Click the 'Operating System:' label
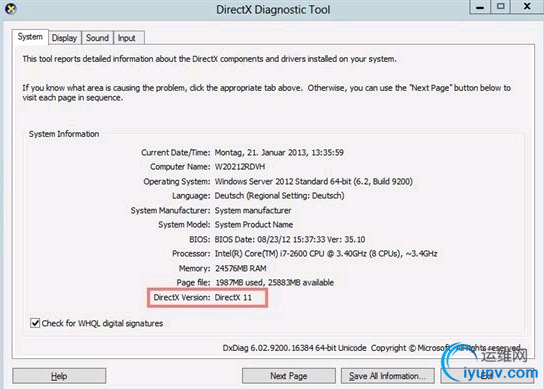This screenshot has width=544, height=389. click(x=177, y=181)
